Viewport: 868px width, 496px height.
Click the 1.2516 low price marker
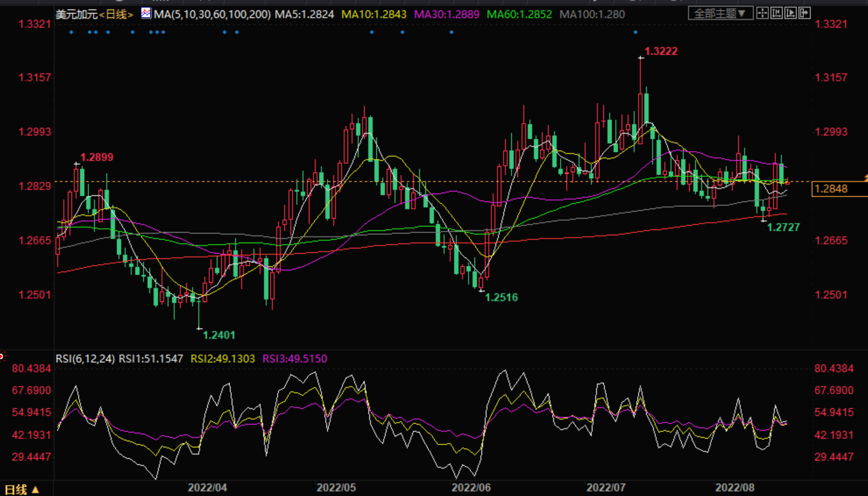point(501,297)
